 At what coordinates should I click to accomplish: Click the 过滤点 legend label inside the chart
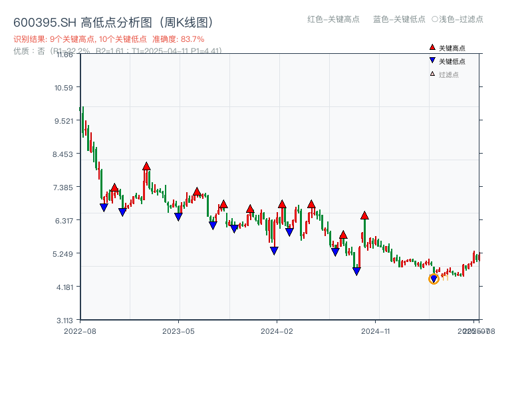(448, 74)
